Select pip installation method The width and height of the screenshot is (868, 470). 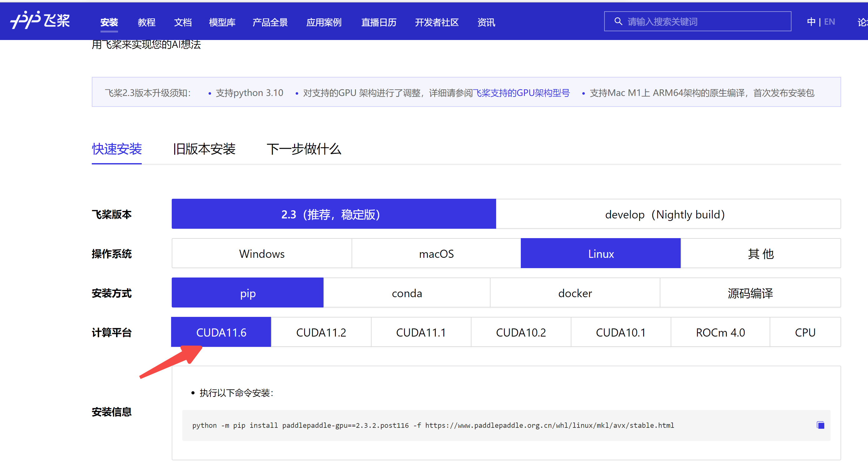pyautogui.click(x=248, y=292)
